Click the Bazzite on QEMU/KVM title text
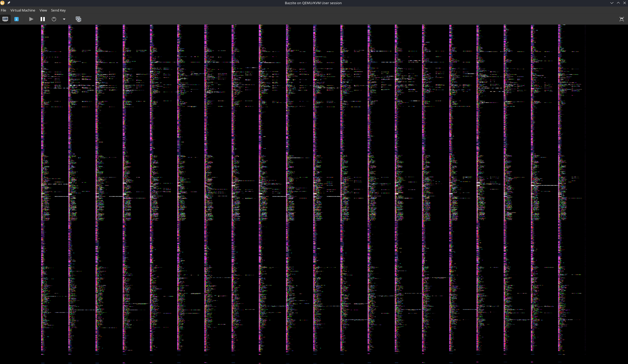The image size is (628, 364). click(x=313, y=3)
